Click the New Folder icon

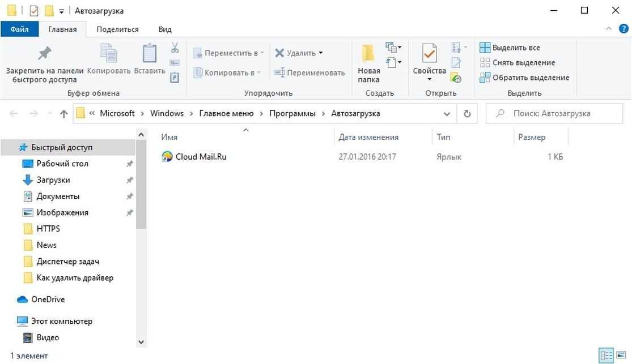pyautogui.click(x=368, y=54)
